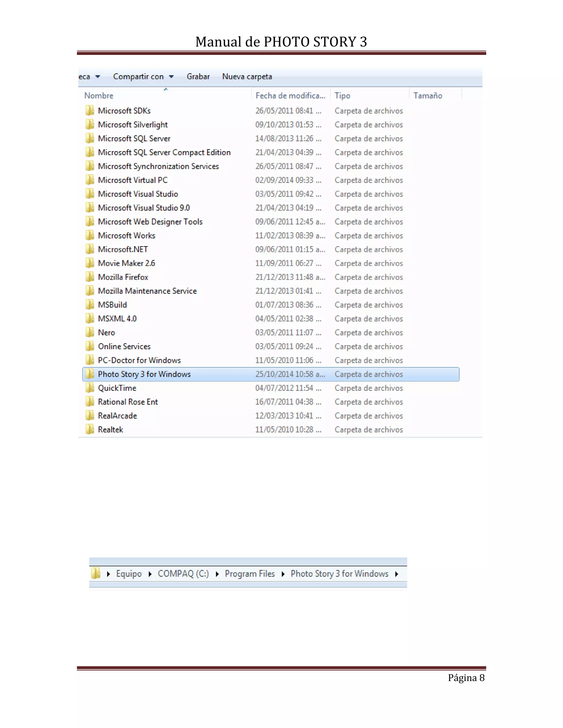Click Nueva carpeta in the toolbar
This screenshot has width=563, height=728.
point(247,77)
